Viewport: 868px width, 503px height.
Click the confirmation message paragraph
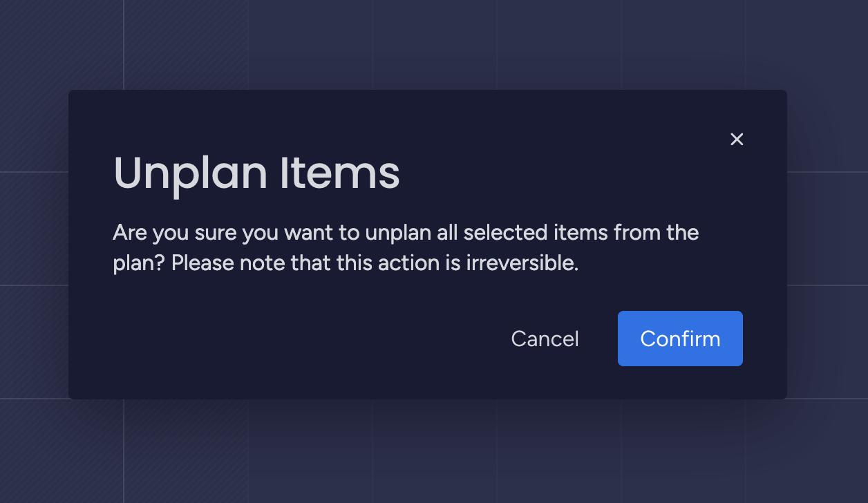405,247
